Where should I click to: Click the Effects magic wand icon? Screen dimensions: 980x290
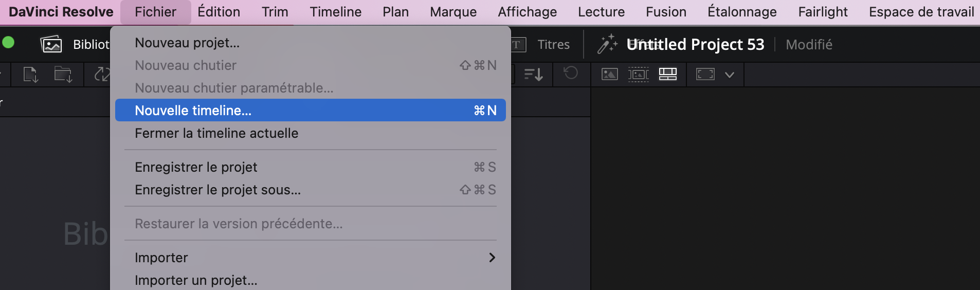[x=607, y=44]
